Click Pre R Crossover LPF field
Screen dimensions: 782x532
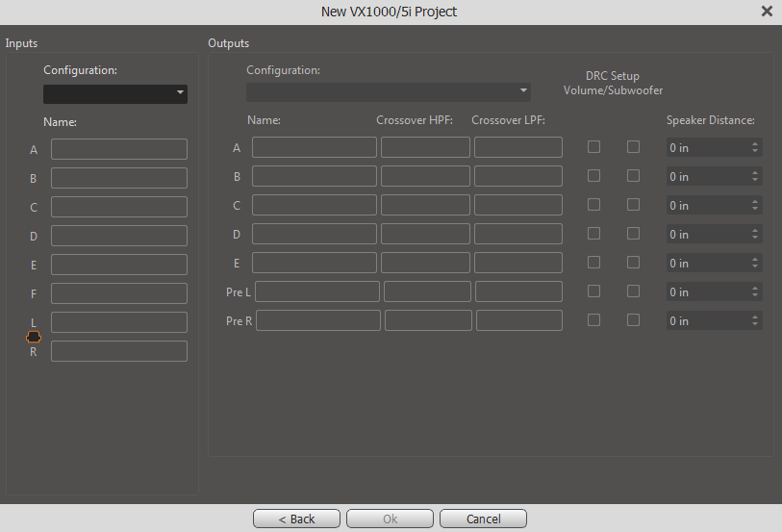pyautogui.click(x=519, y=321)
